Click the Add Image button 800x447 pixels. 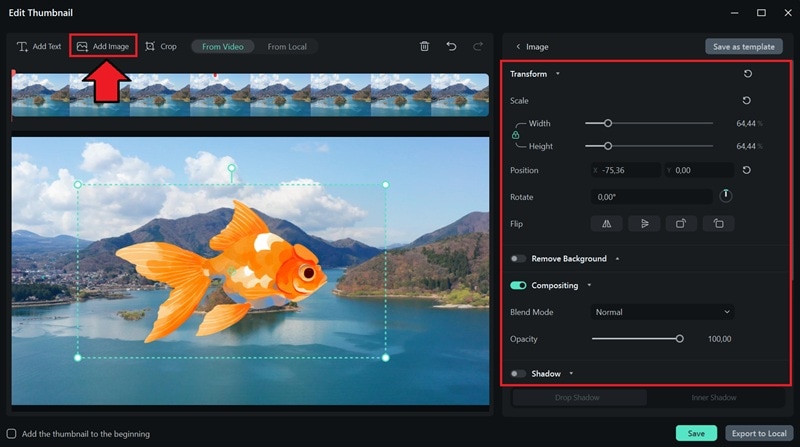point(103,46)
